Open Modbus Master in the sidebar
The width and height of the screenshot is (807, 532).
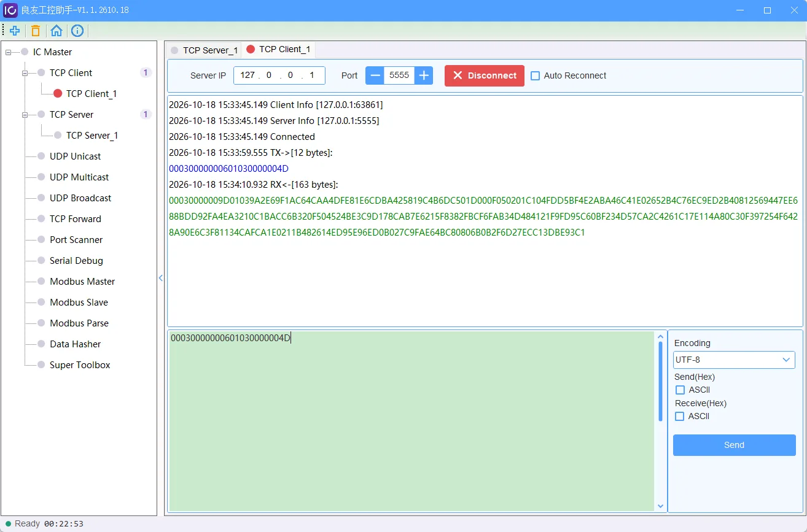point(82,282)
